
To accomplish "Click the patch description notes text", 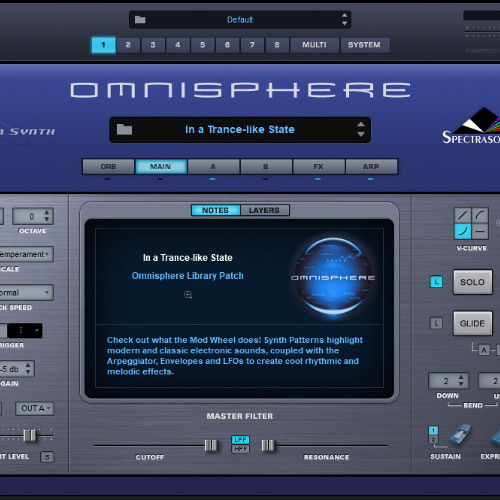I will tap(235, 356).
